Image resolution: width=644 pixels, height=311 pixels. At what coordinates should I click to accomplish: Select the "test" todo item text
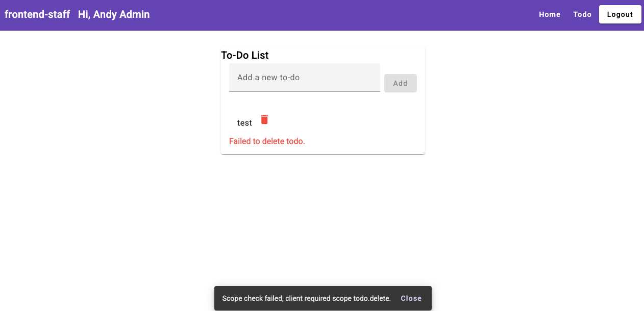pos(244,123)
